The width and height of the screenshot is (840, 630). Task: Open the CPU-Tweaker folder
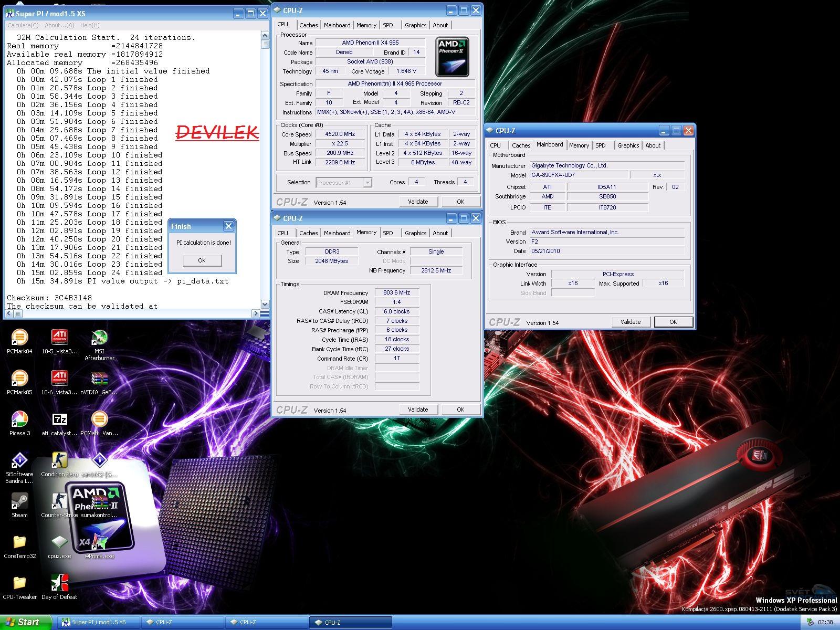[x=19, y=587]
